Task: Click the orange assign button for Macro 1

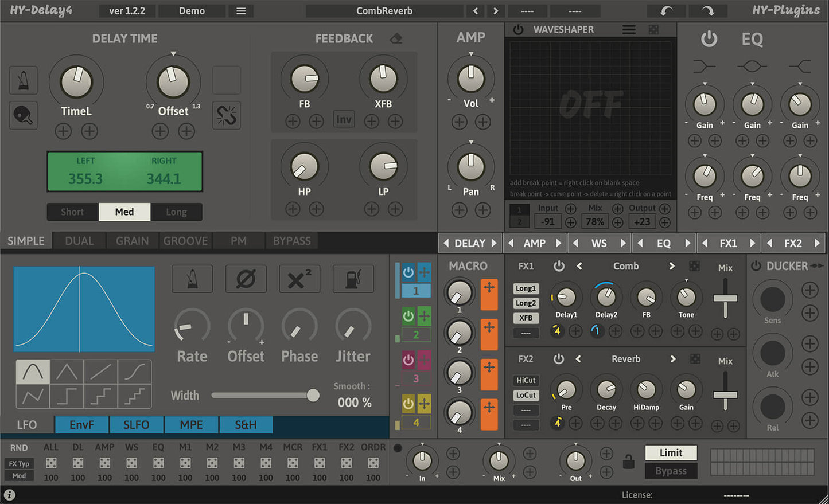Action: 489,295
